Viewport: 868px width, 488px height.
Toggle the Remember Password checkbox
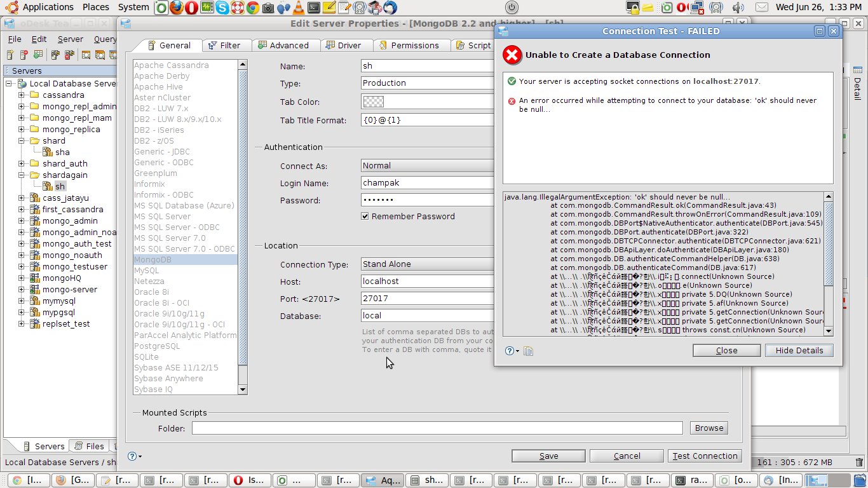pos(365,216)
